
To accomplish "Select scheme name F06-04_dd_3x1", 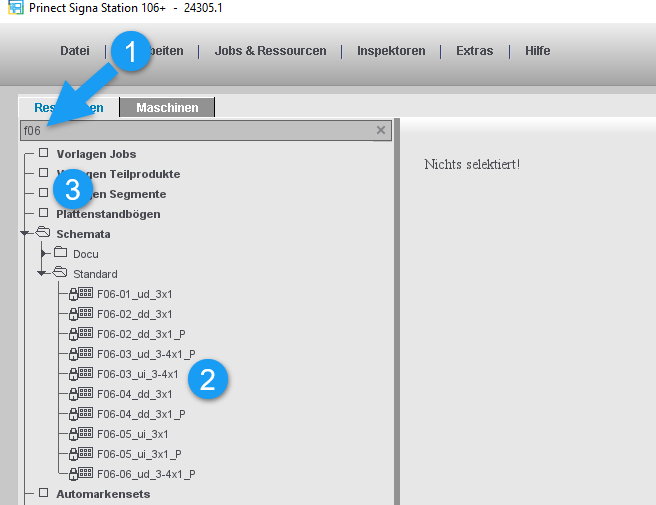I will (135, 394).
